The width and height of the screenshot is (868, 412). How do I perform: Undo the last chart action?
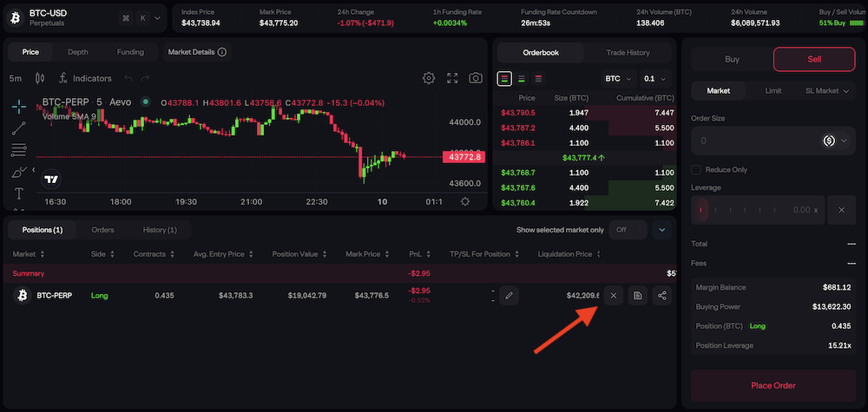(128, 79)
